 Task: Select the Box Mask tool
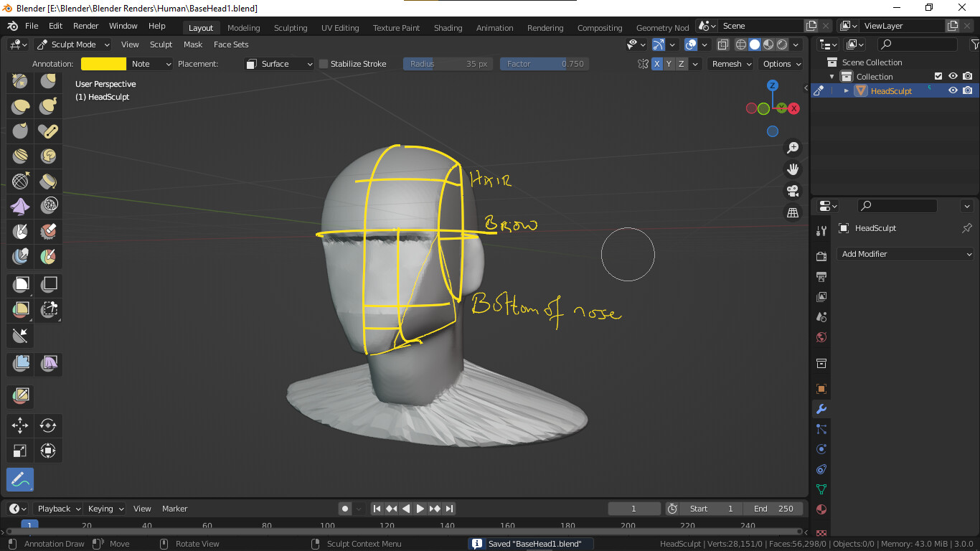pyautogui.click(x=20, y=285)
